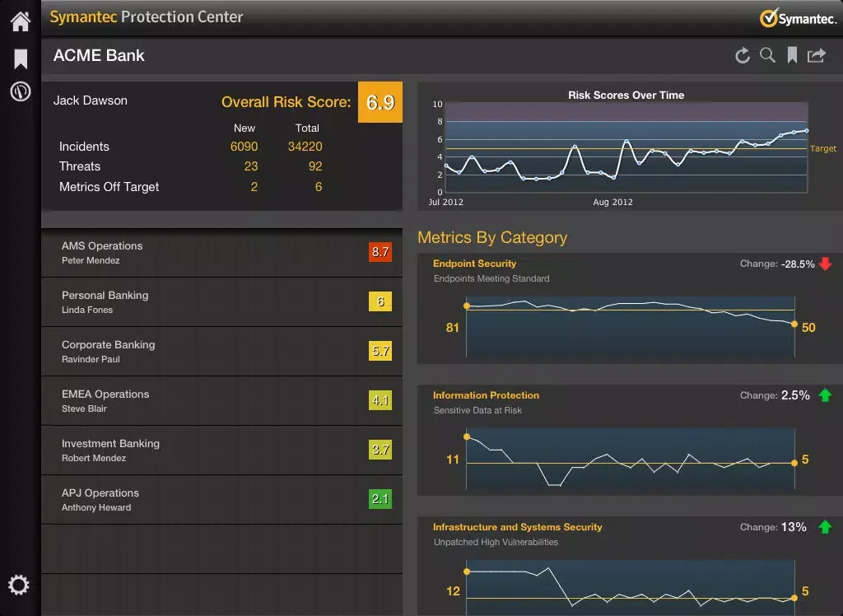The height and width of the screenshot is (616, 843).
Task: Click the Jack Dawson name
Action: [x=91, y=100]
